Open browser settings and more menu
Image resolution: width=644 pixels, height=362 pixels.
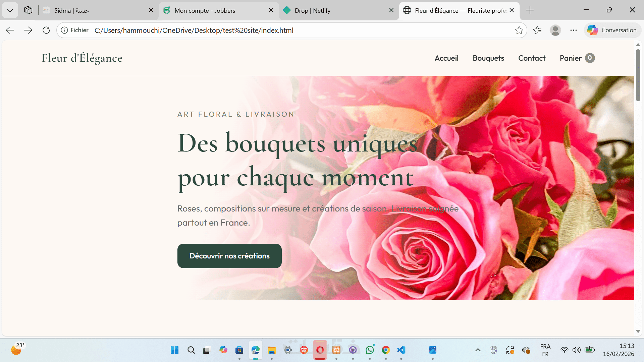point(574,30)
